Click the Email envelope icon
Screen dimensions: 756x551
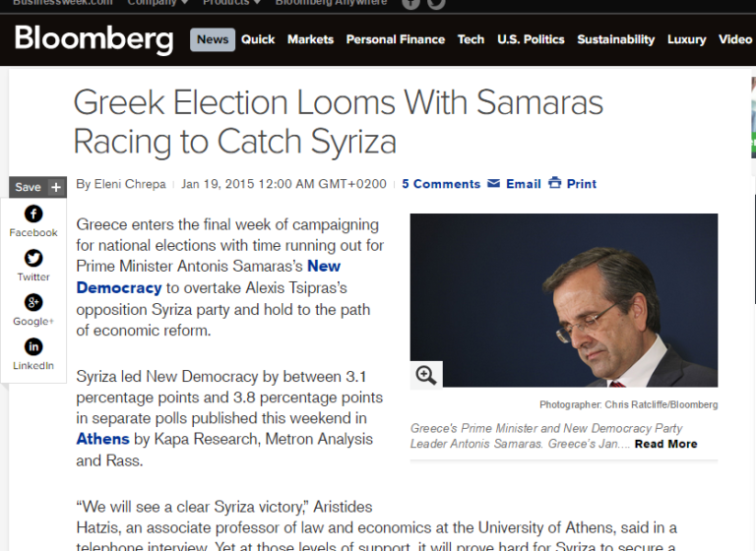click(494, 183)
